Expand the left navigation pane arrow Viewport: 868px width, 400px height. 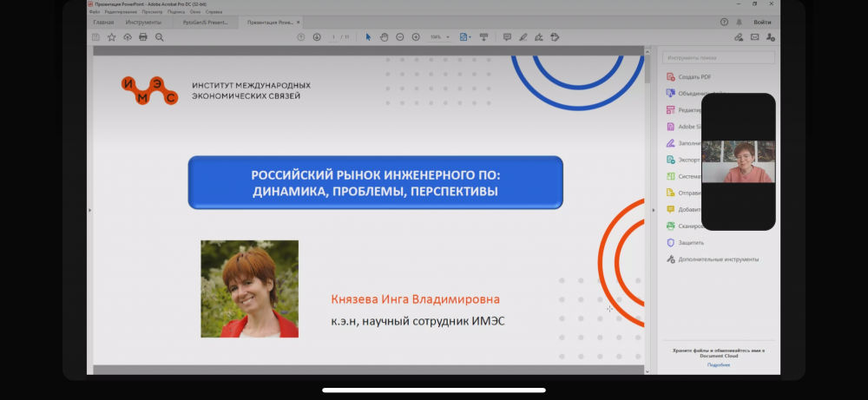coord(89,210)
